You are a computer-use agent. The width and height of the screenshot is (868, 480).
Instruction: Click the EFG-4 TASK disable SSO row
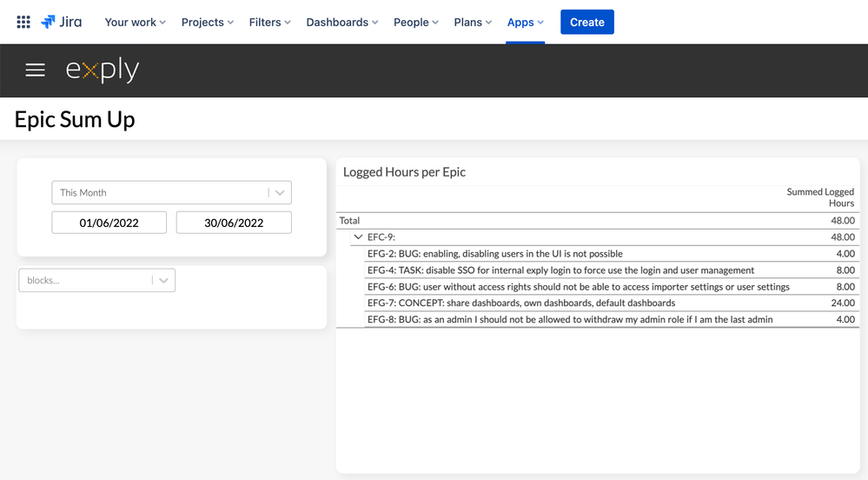[611, 270]
